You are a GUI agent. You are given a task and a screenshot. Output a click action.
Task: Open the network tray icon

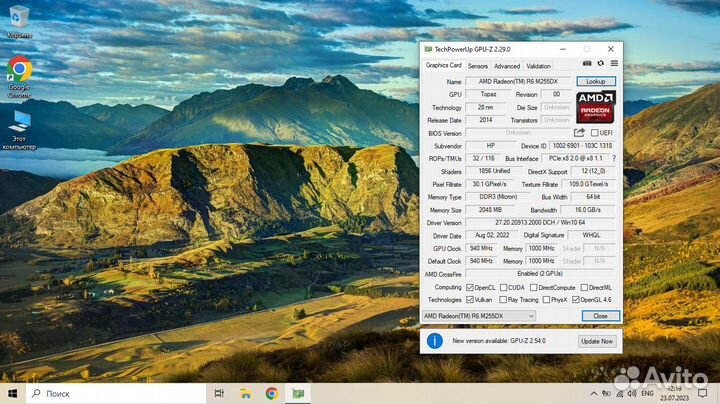click(x=620, y=393)
